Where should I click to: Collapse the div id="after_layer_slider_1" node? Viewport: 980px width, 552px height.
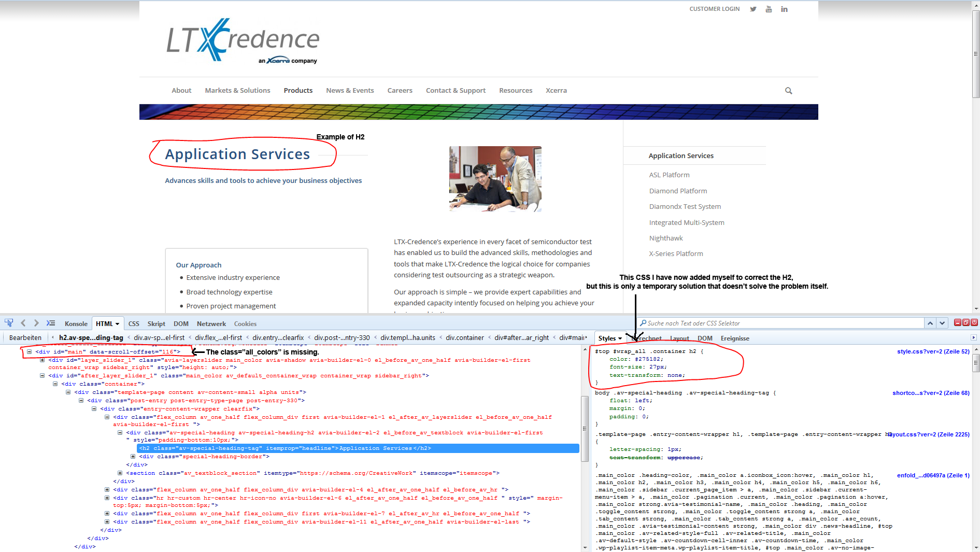[x=42, y=375]
